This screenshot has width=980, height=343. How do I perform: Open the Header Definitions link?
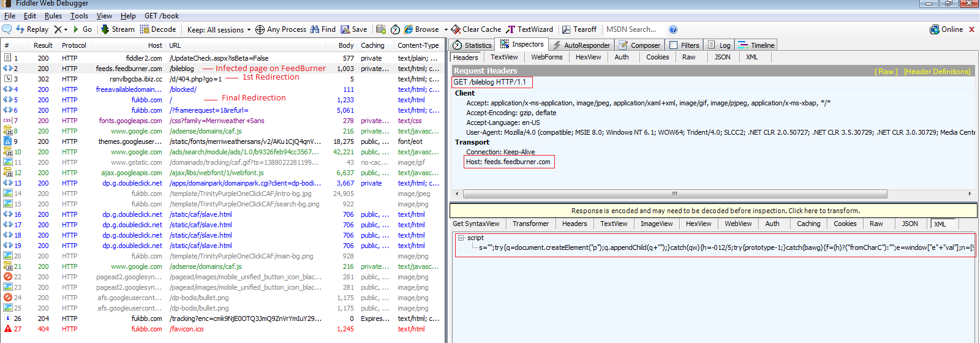point(937,72)
